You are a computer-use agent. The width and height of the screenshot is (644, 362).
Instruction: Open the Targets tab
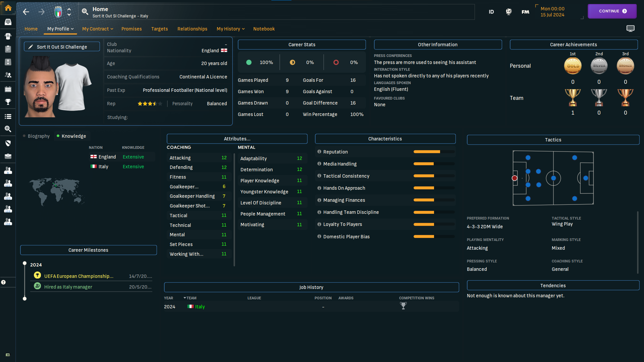pos(159,29)
